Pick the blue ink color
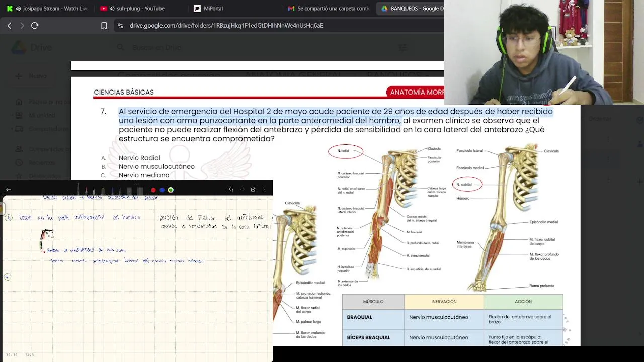The width and height of the screenshot is (644, 362). point(162,190)
